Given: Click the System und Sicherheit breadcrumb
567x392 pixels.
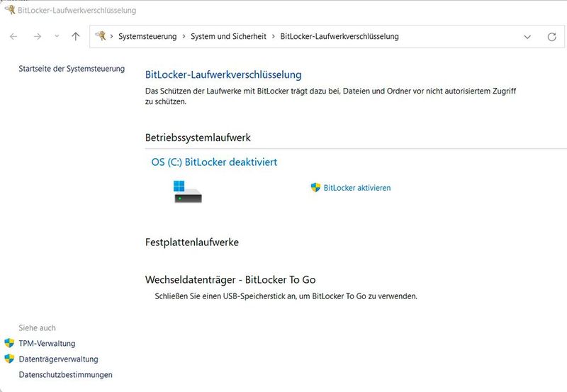Looking at the screenshot, I should coord(228,37).
